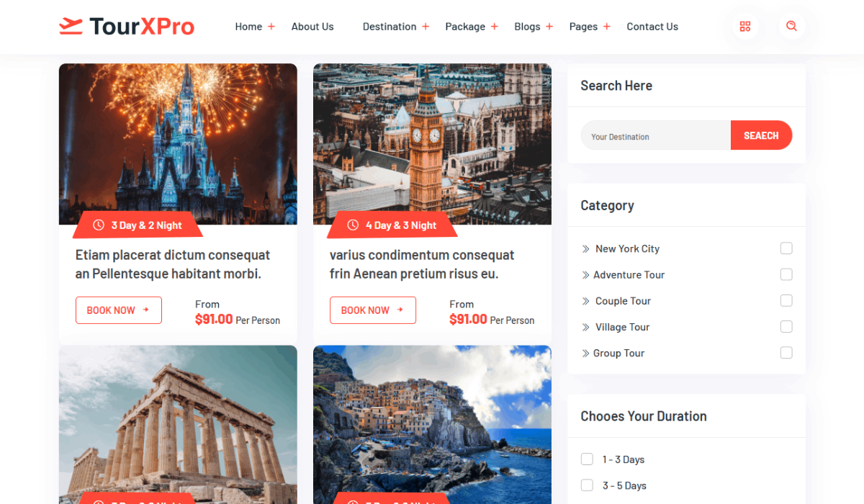The width and height of the screenshot is (864, 504).
Task: Open the grid menu icon in header
Action: coord(745,27)
